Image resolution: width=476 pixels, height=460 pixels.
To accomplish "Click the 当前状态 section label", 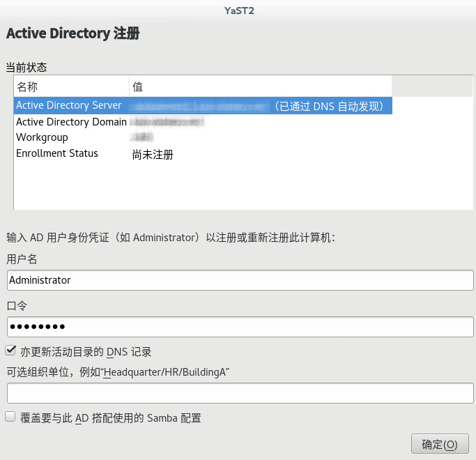I will point(26,68).
